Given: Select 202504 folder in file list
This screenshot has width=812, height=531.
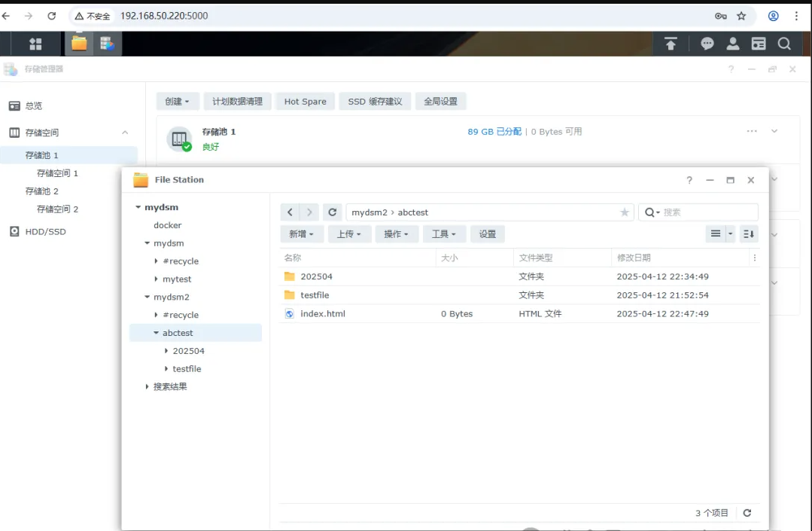Looking at the screenshot, I should [x=519, y=276].
